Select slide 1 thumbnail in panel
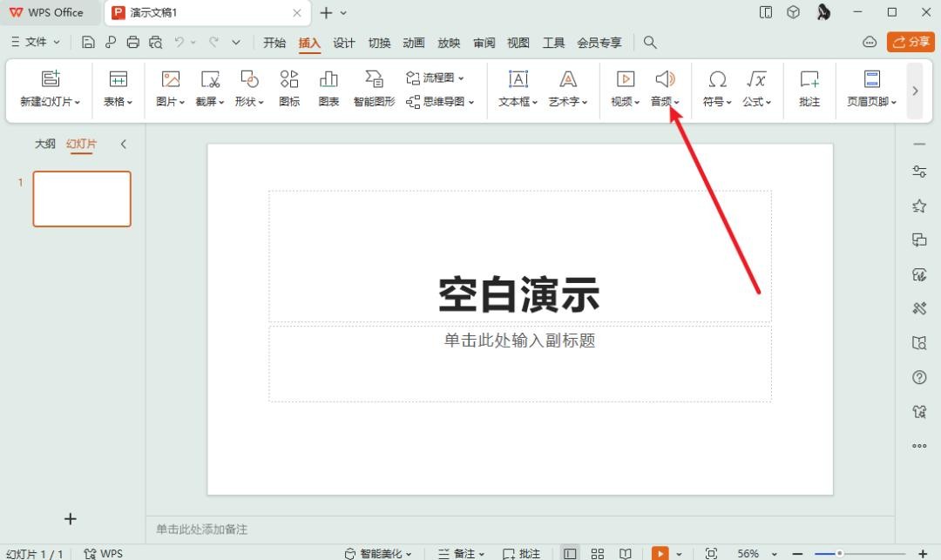The width and height of the screenshot is (941, 560). click(82, 199)
